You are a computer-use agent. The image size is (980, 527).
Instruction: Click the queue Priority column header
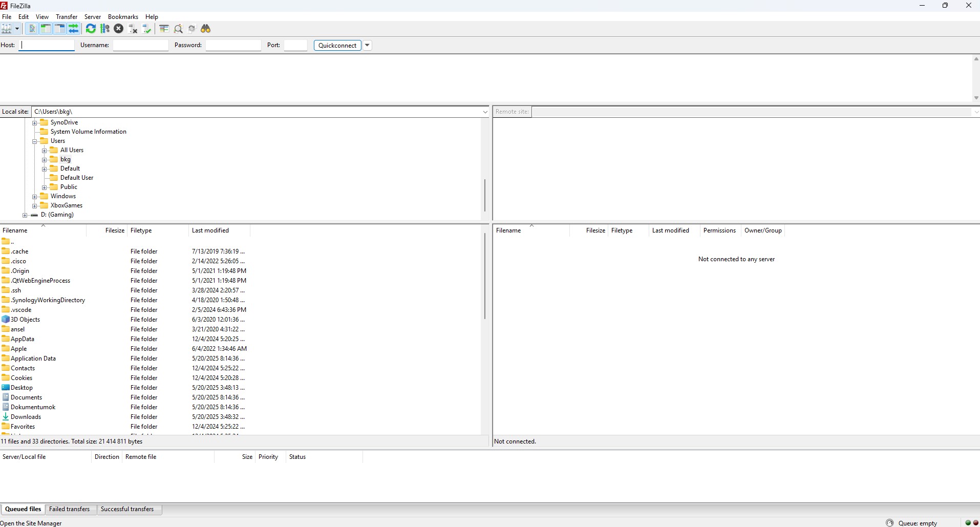click(270, 457)
